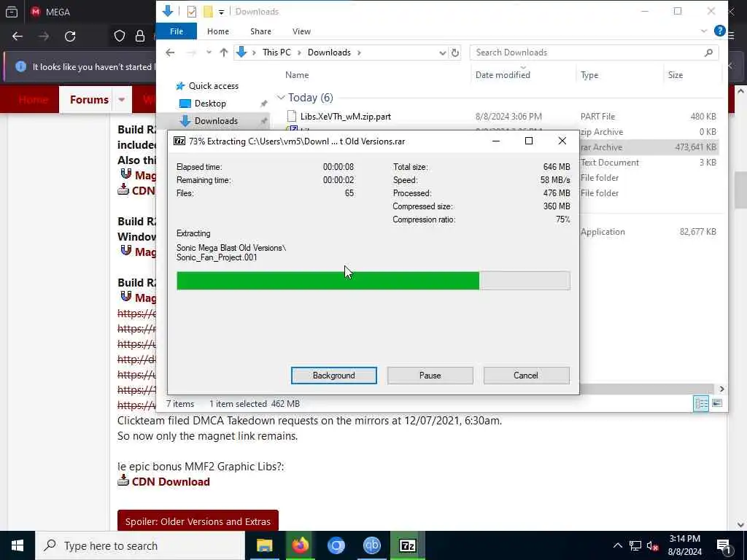
Task: Open Home tab in Explorer ribbon
Action: 217,31
